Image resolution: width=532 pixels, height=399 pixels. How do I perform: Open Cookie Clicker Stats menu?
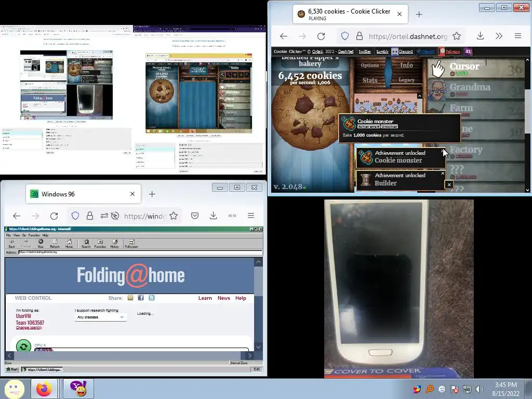[369, 81]
